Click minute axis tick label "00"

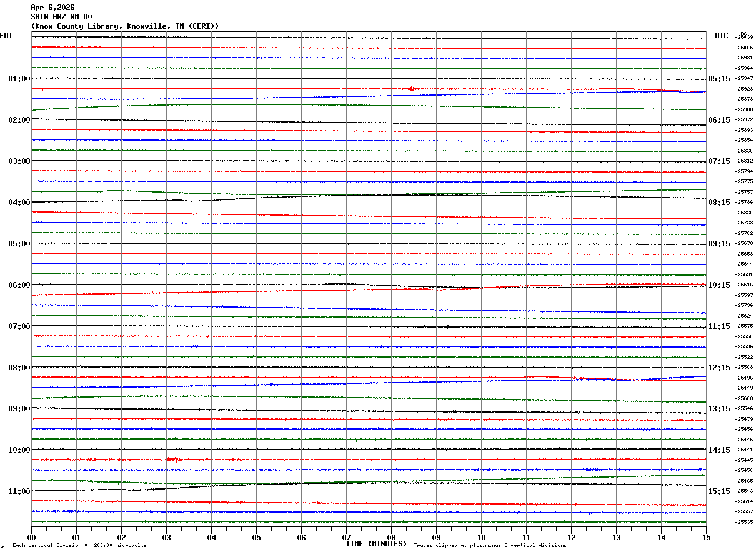pyautogui.click(x=31, y=537)
